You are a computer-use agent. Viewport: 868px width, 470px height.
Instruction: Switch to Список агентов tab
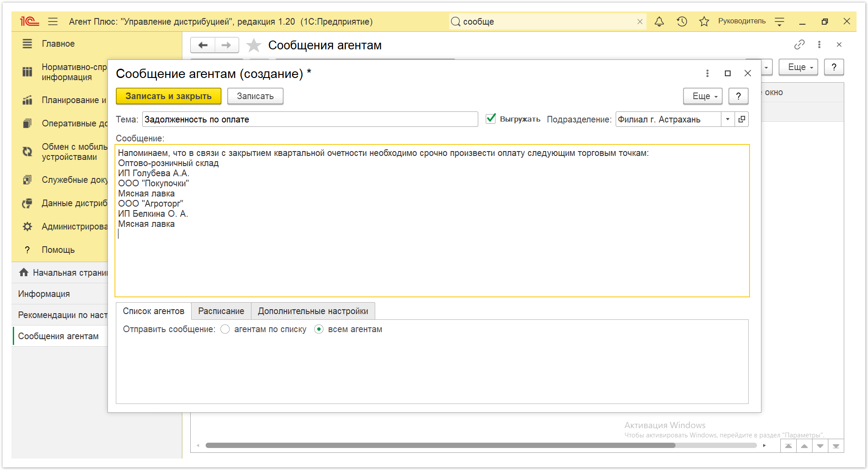[154, 311]
